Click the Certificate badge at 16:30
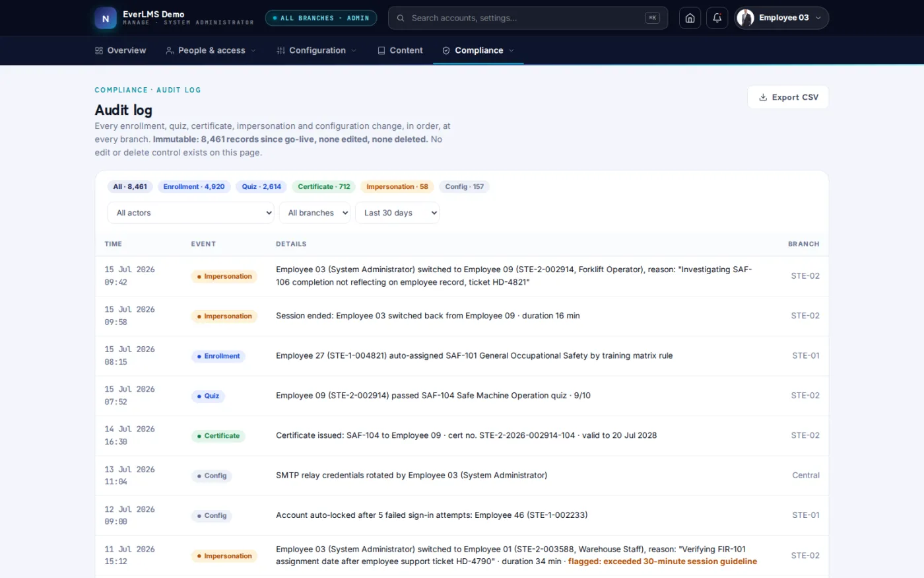This screenshot has width=924, height=578. [x=218, y=436]
